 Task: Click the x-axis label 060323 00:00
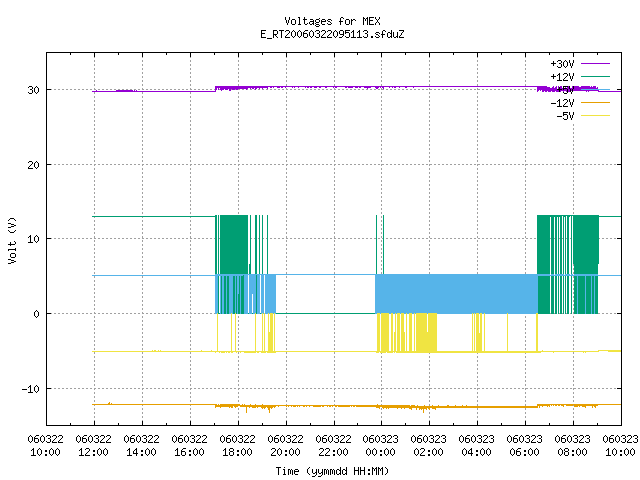pos(381,446)
